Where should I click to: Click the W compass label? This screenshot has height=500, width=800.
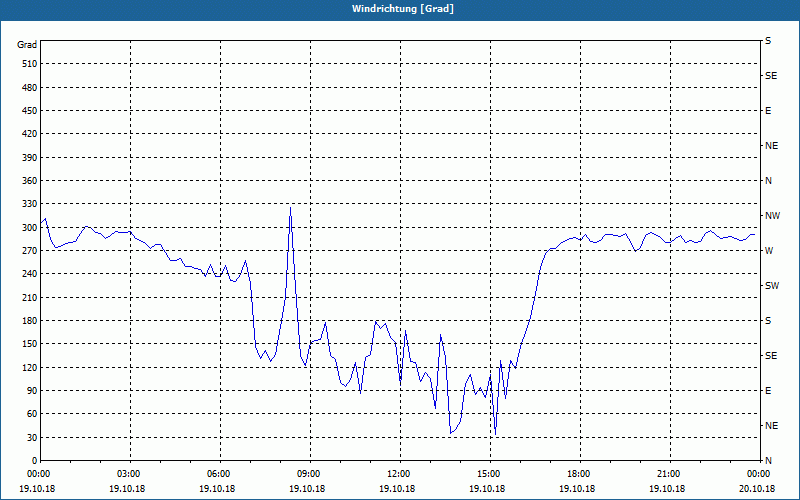tap(769, 251)
